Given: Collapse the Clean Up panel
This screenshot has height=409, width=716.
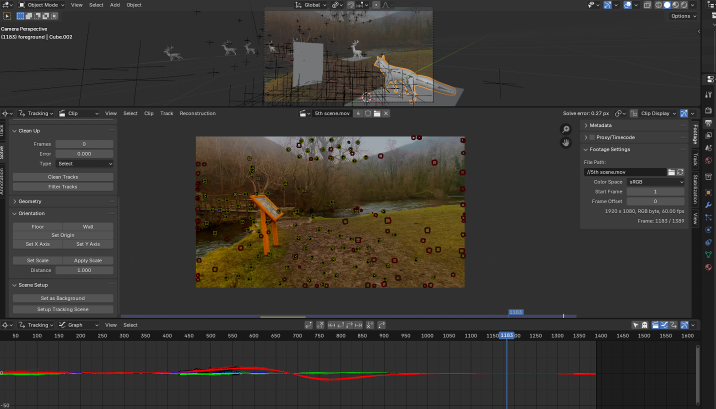Looking at the screenshot, I should point(29,131).
